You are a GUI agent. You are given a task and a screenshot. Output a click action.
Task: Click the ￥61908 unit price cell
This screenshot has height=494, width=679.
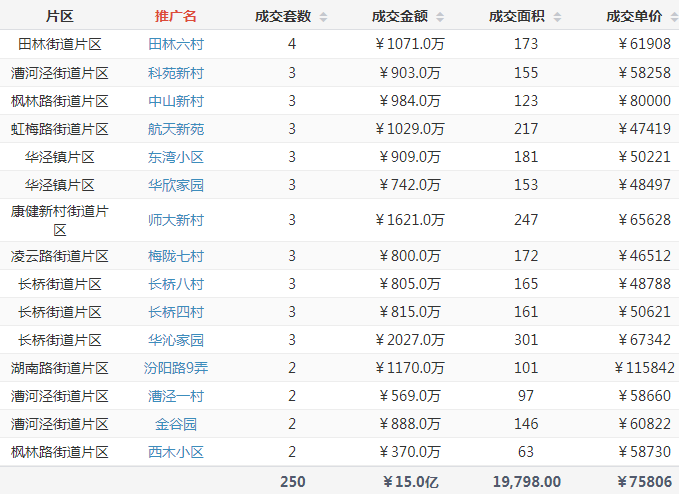tap(644, 44)
